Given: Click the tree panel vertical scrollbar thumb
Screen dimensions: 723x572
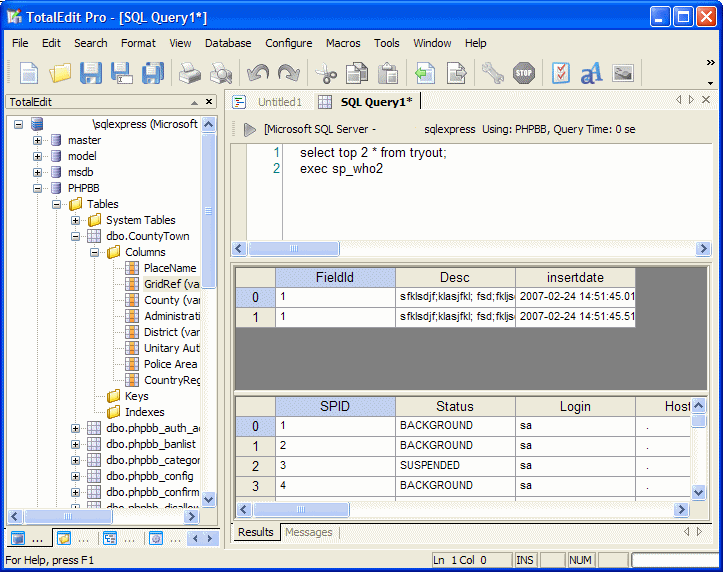Looking at the screenshot, I should pyautogui.click(x=208, y=211).
